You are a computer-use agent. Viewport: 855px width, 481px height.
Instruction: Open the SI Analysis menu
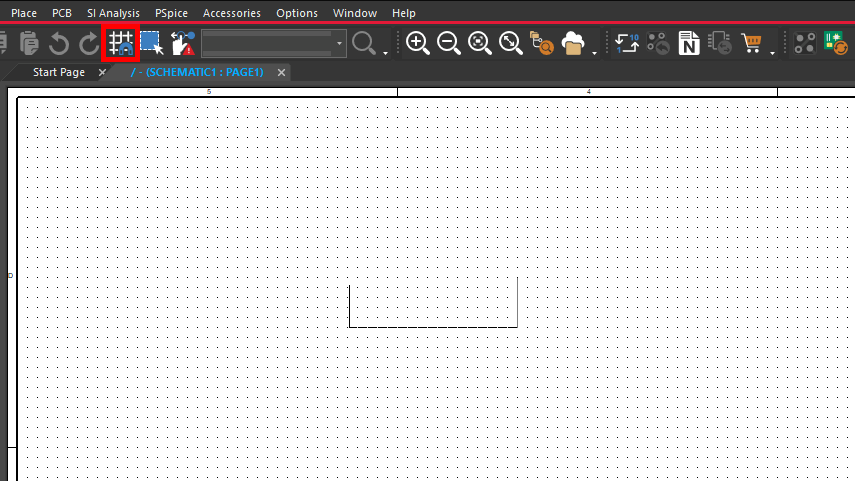pyautogui.click(x=113, y=13)
